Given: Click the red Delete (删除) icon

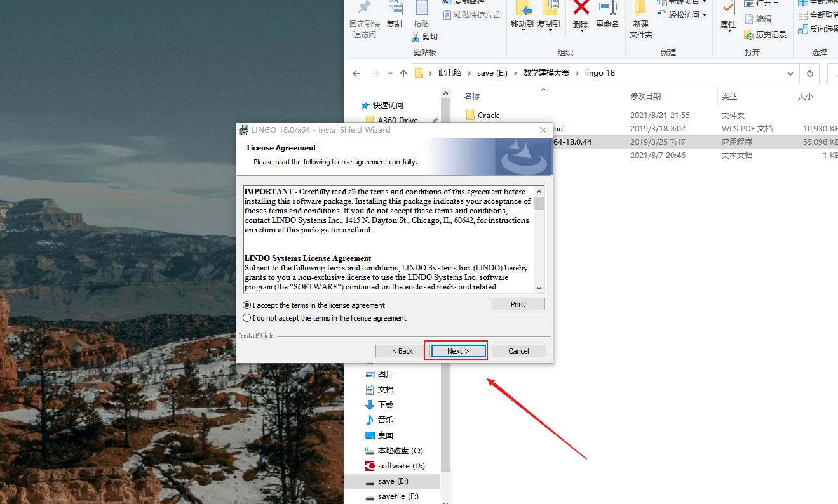Looking at the screenshot, I should click(581, 8).
